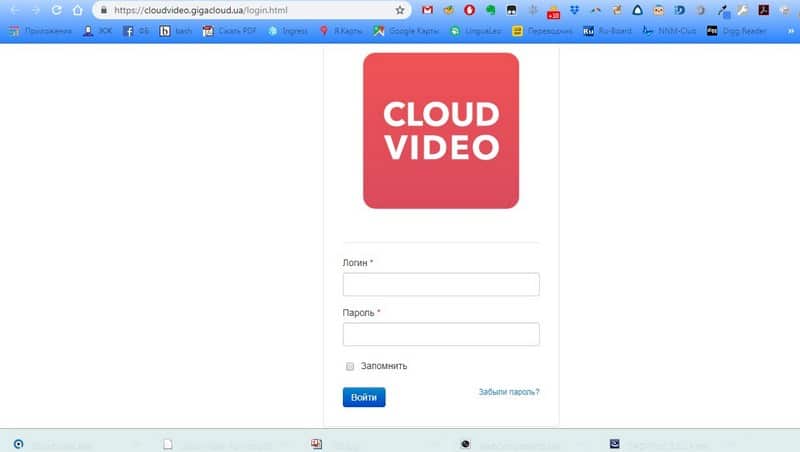This screenshot has width=800, height=452.
Task: Focus the Логин input field
Action: [441, 284]
